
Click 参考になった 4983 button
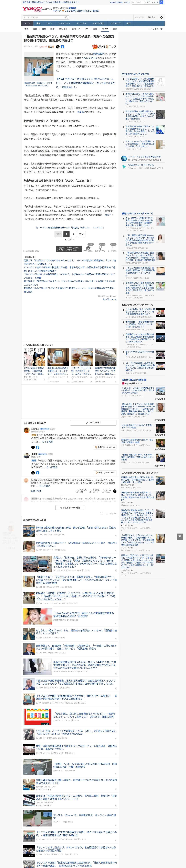click(x=105, y=473)
